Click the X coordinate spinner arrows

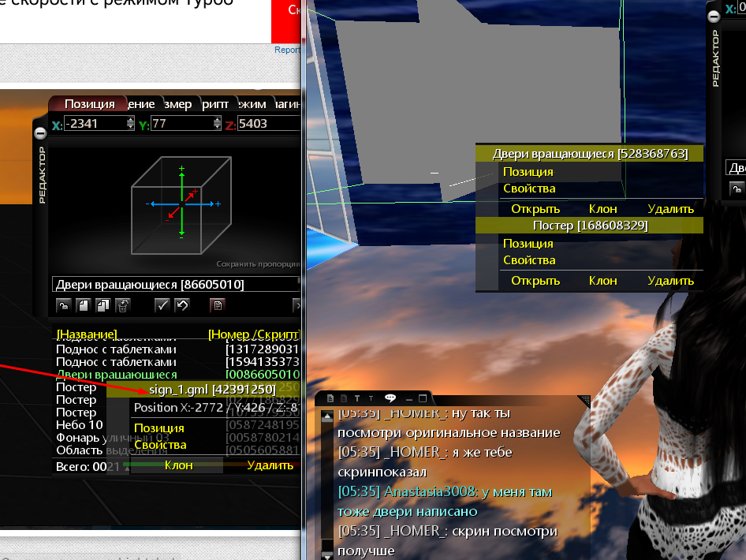[x=130, y=124]
